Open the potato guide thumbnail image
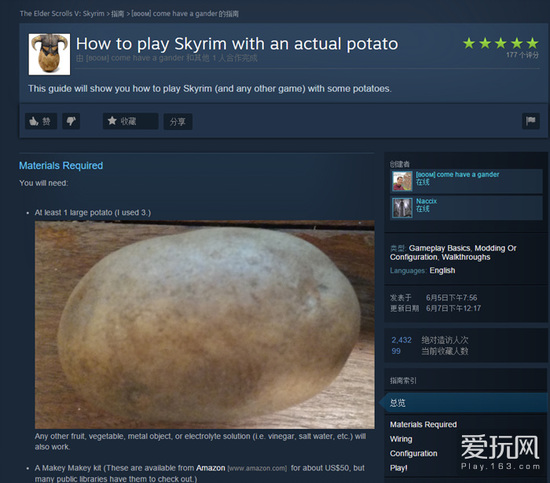Viewport: 550px width, 483px height. 49,54
